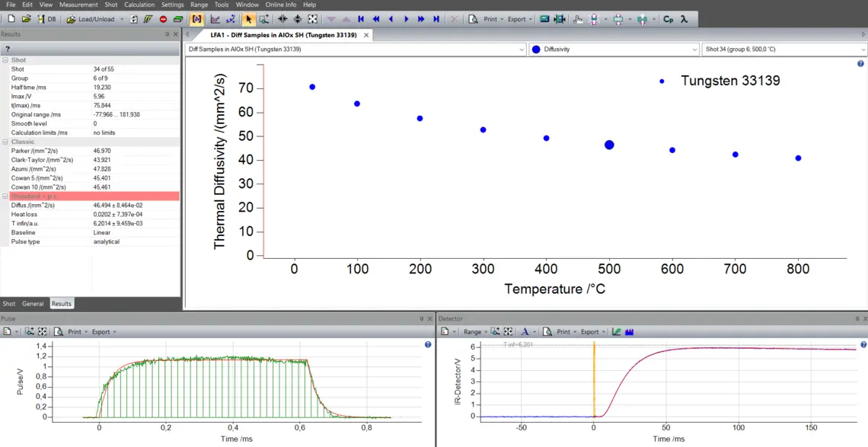Click the Parker diffusivity value 46,970
This screenshot has width=868, height=447.
103,151
